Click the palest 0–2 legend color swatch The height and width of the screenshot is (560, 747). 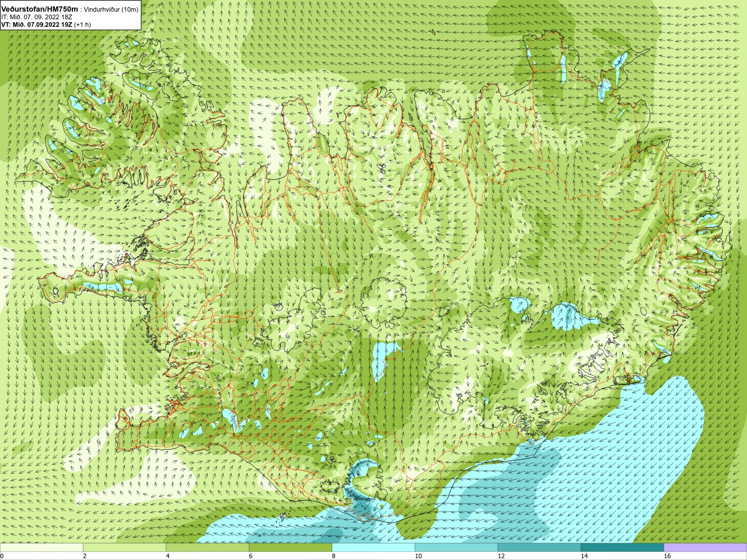coord(41,548)
